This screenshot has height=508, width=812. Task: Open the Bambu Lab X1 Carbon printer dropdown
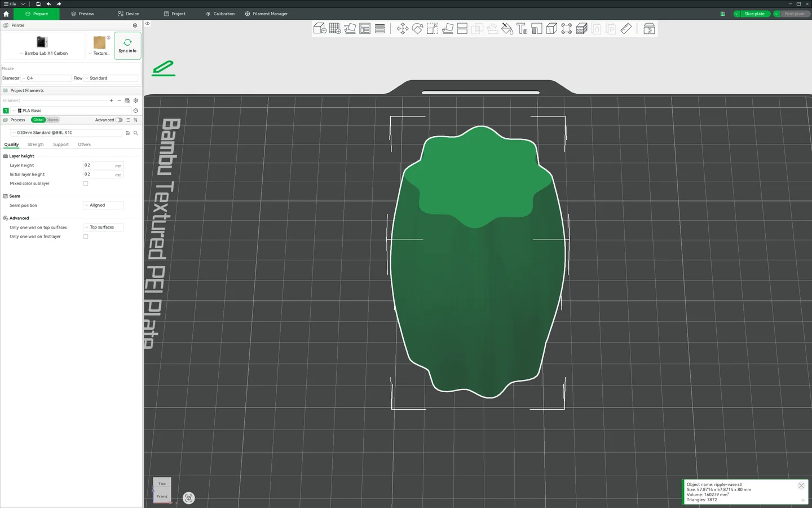click(x=43, y=54)
